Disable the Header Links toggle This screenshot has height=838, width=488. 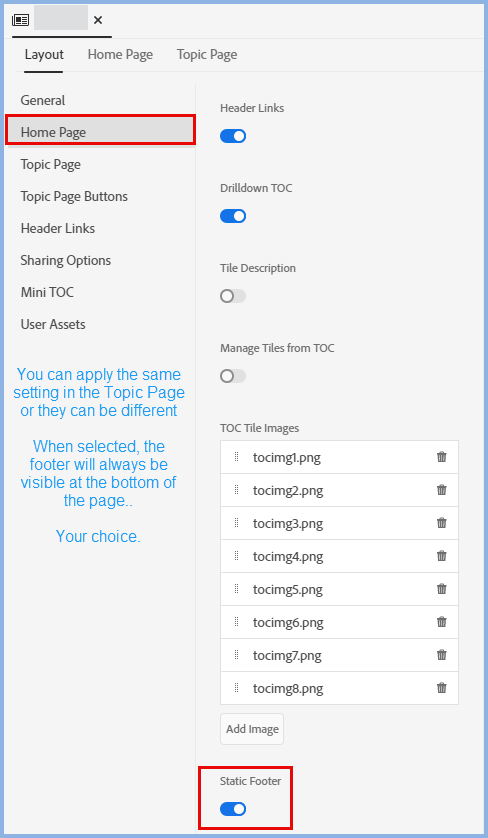tap(233, 136)
